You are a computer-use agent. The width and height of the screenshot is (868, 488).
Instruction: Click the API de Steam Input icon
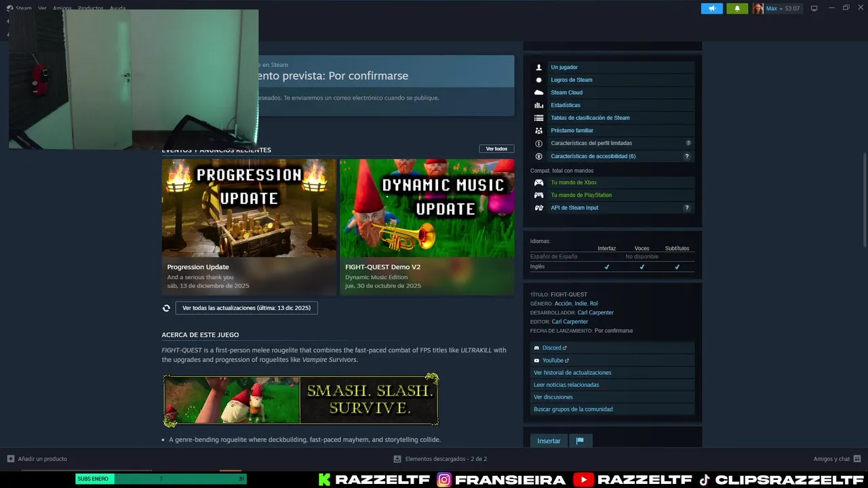click(538, 207)
